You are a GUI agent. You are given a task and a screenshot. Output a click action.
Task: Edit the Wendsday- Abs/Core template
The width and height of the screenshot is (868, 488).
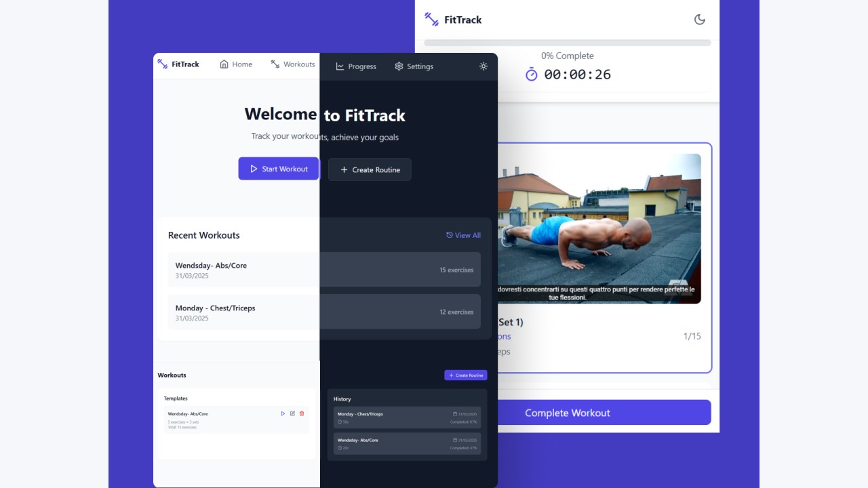click(x=292, y=413)
